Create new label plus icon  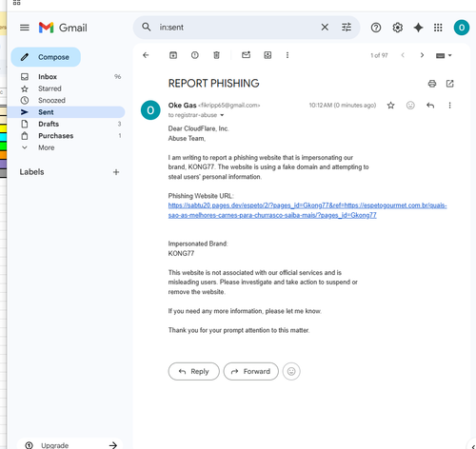click(x=116, y=172)
